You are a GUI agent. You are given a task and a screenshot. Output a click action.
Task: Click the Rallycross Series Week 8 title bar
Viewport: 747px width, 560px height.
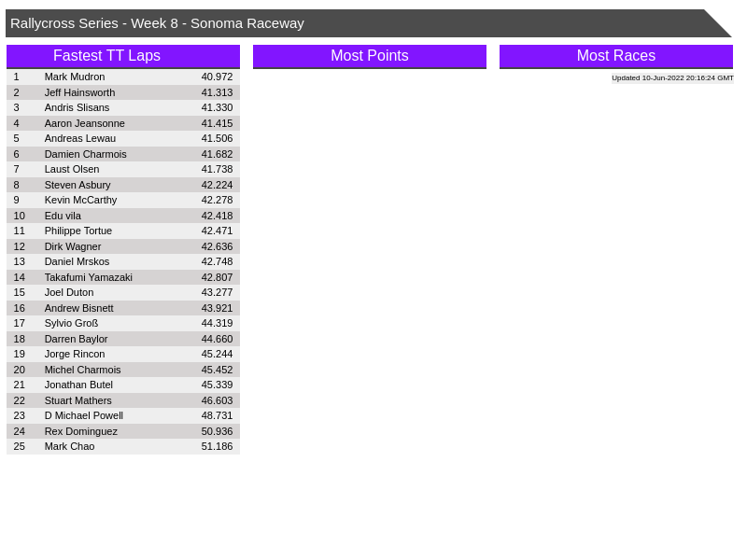(x=157, y=23)
